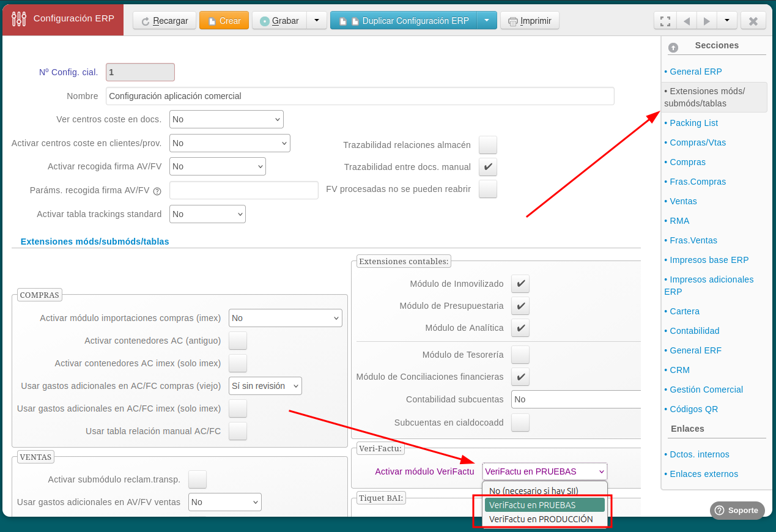
Task: Check the Módulo de Tesorería box
Action: (x=520, y=355)
